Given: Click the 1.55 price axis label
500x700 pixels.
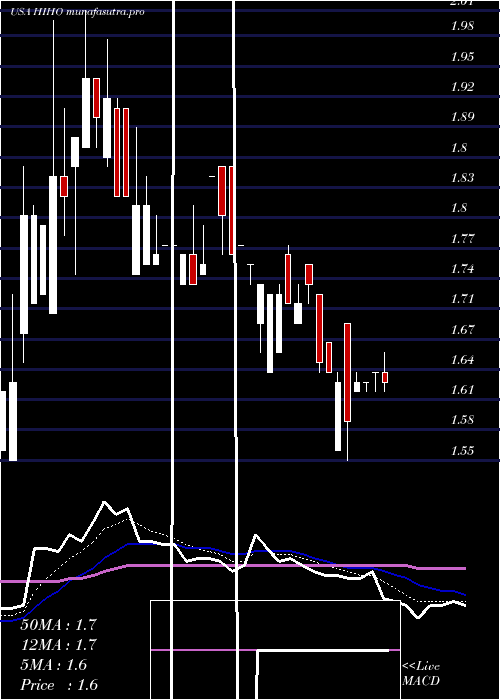Looking at the screenshot, I should click(462, 450).
